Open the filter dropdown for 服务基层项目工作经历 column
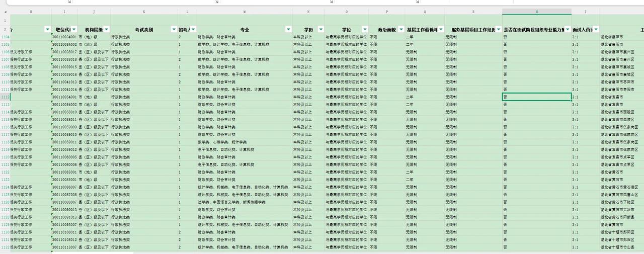 [x=498, y=30]
